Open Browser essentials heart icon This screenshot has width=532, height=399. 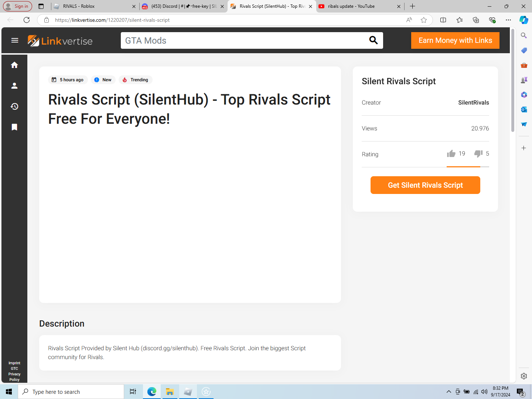(492, 20)
